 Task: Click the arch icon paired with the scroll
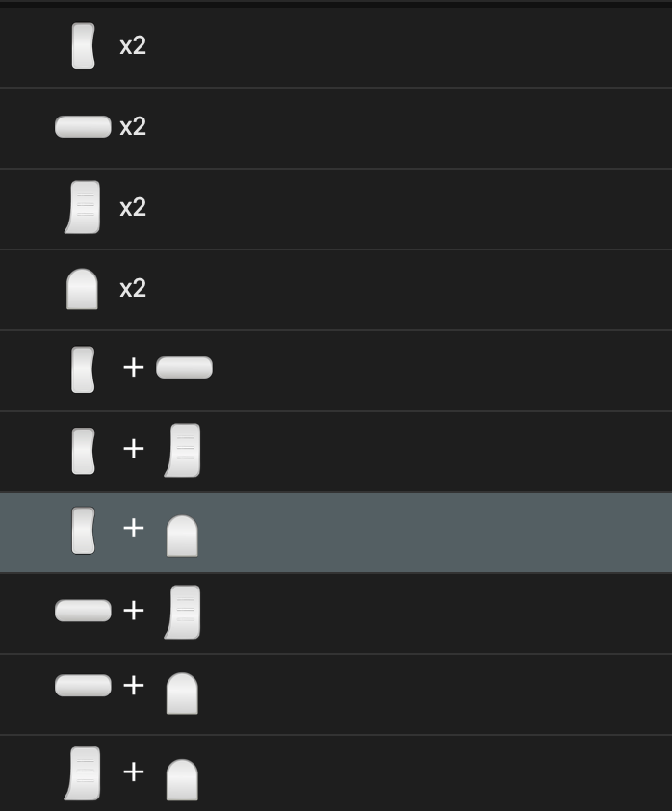(x=182, y=780)
